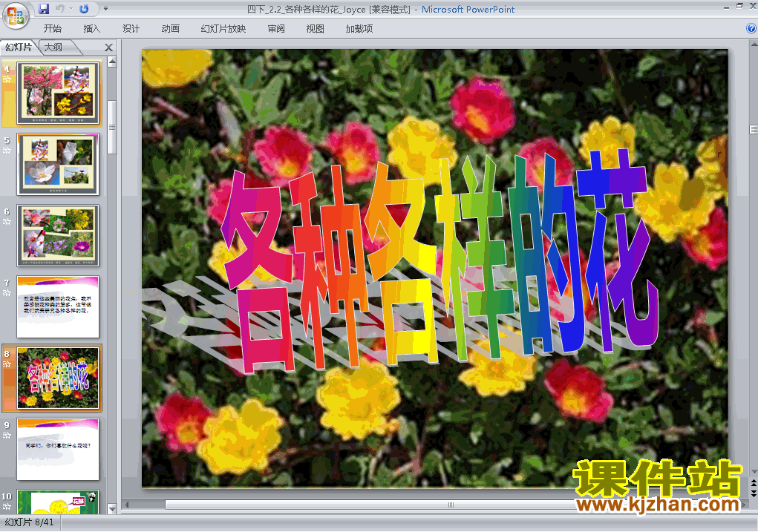Open the Office button menu
Screen dimensions: 758x532
tap(16, 16)
